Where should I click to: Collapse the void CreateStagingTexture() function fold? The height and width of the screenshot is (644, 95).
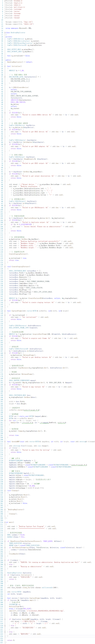[5, 266]
